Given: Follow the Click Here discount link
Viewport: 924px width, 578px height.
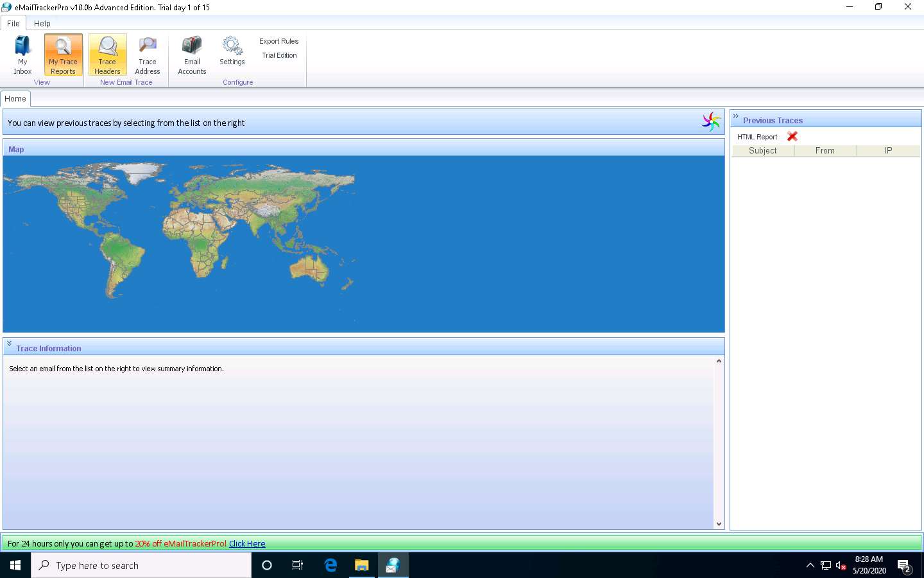Looking at the screenshot, I should (x=247, y=544).
